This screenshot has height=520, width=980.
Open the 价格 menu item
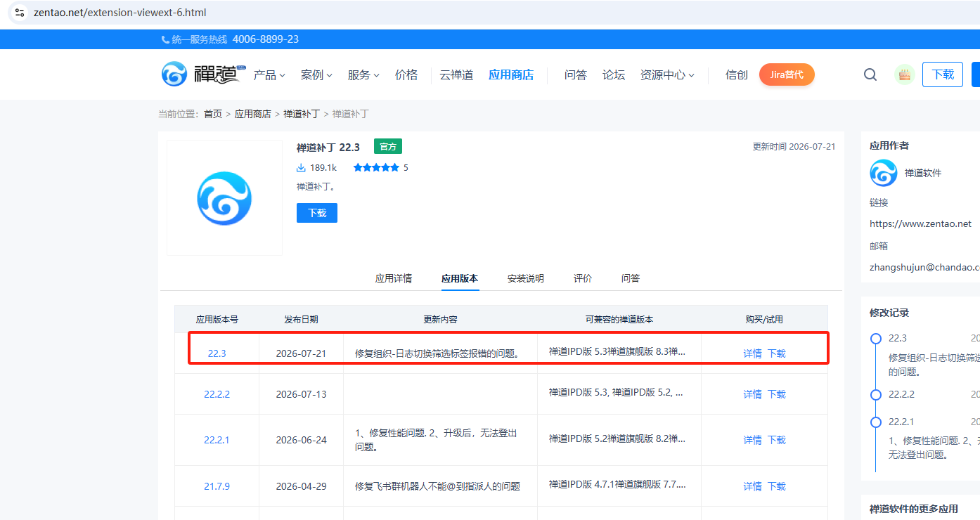pos(406,74)
